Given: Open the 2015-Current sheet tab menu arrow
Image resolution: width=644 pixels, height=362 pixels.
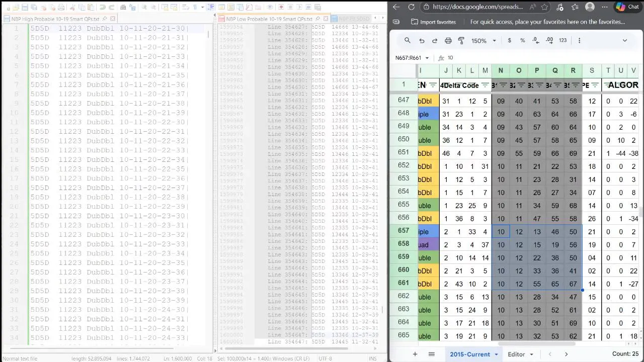Looking at the screenshot, I should 496,354.
